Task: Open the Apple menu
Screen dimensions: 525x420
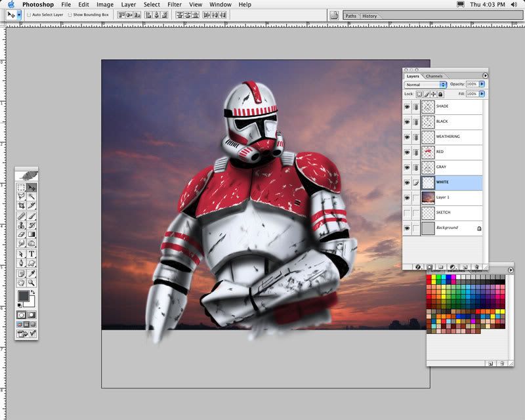Action: click(x=11, y=5)
